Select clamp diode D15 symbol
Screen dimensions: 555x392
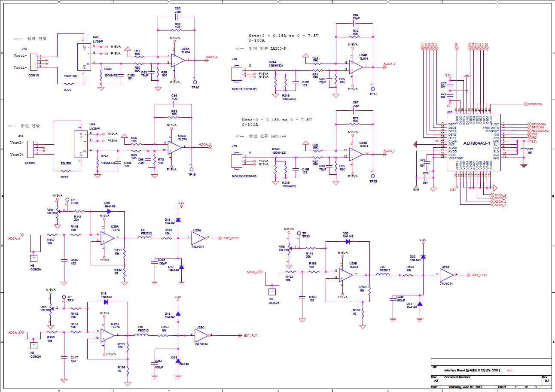[x=178, y=220]
